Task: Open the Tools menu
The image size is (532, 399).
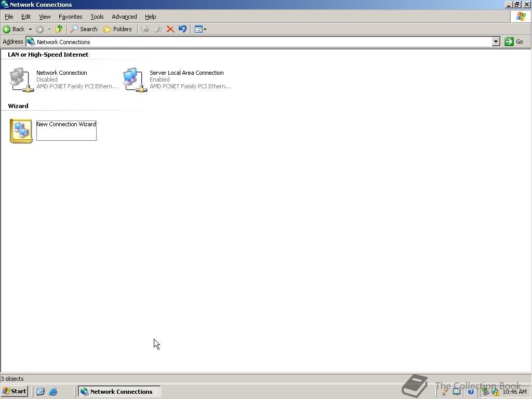Action: (97, 17)
